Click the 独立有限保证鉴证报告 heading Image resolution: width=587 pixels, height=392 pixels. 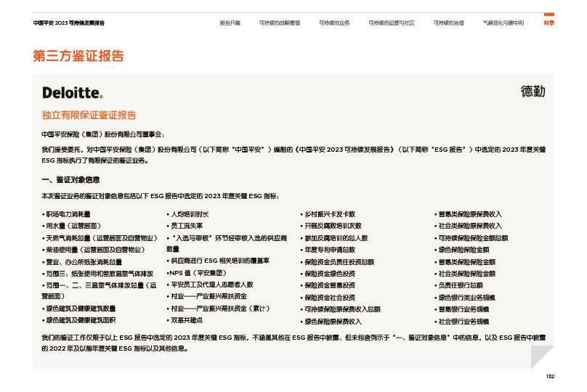(89, 115)
